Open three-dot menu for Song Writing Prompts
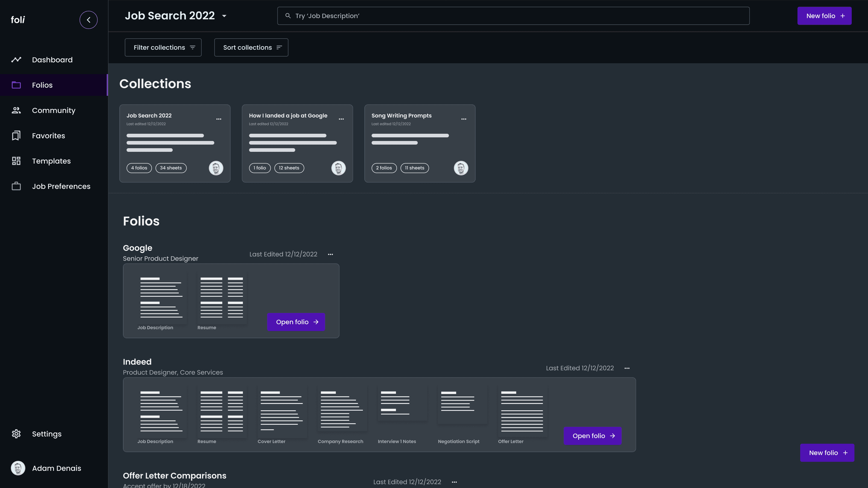The image size is (868, 488). (x=464, y=119)
